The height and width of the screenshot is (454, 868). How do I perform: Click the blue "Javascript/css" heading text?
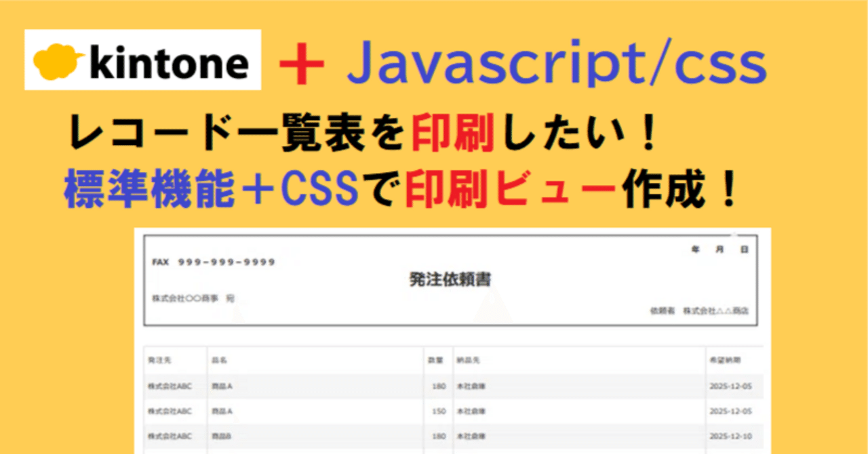click(x=557, y=64)
